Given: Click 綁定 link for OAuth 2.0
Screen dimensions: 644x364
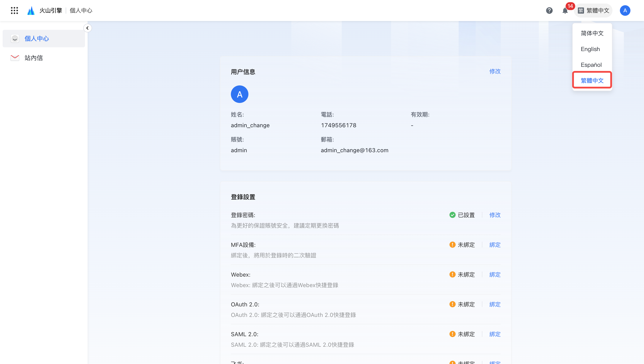Looking at the screenshot, I should tap(495, 304).
